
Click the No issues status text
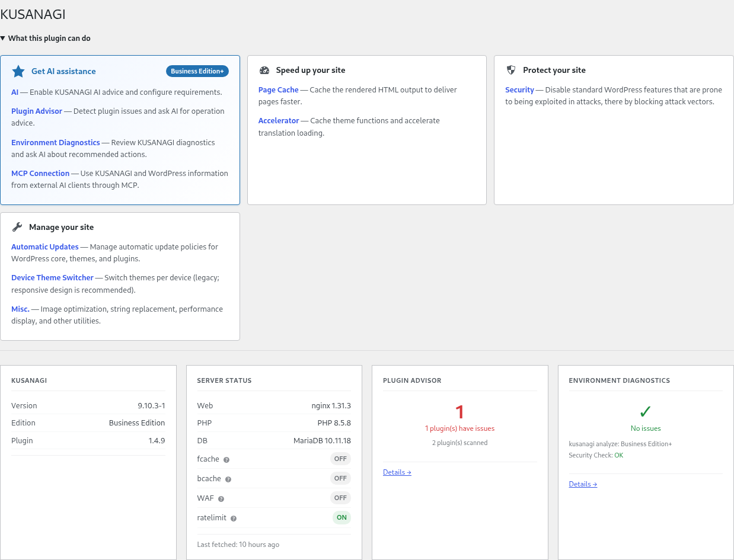click(x=646, y=428)
